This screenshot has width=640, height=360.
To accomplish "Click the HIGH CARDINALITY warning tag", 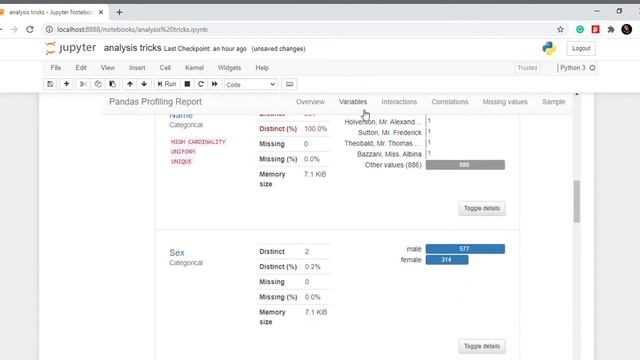I will tap(198, 142).
